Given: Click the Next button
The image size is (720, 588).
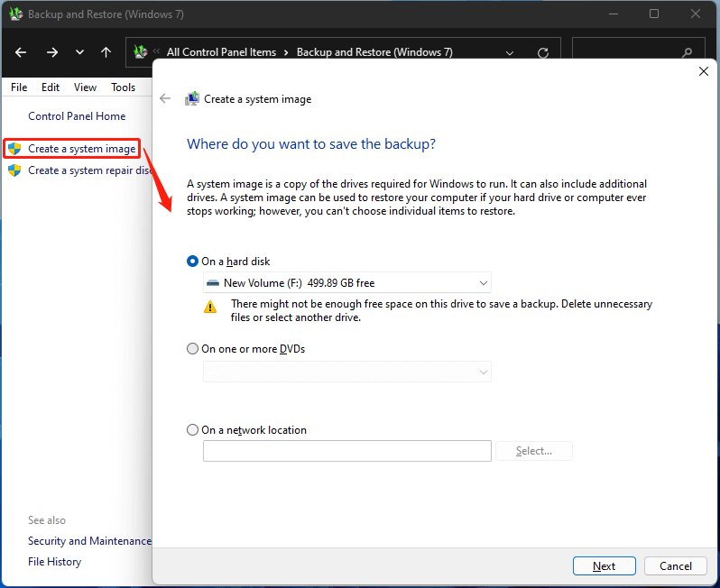Looking at the screenshot, I should click(605, 566).
